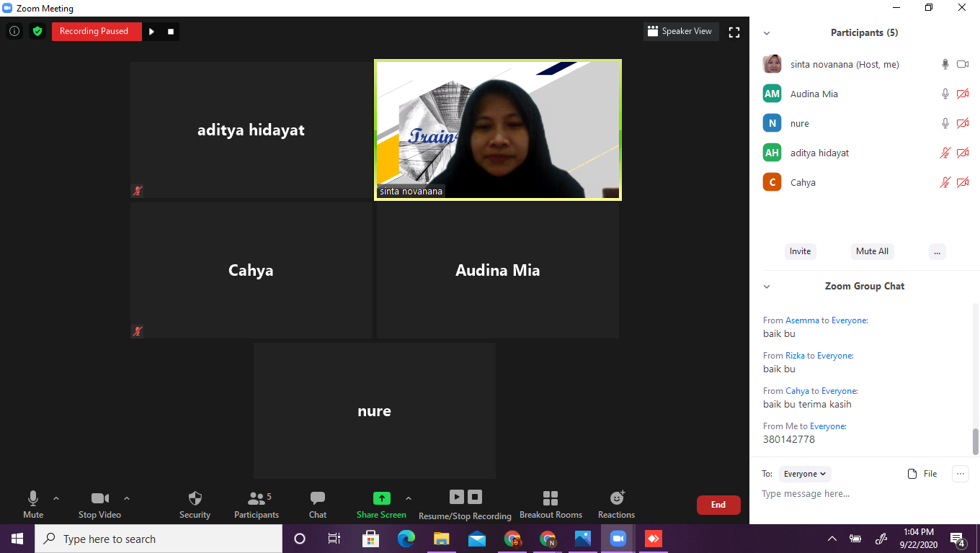Switch to Speaker View
The image size is (980, 553).
(680, 31)
